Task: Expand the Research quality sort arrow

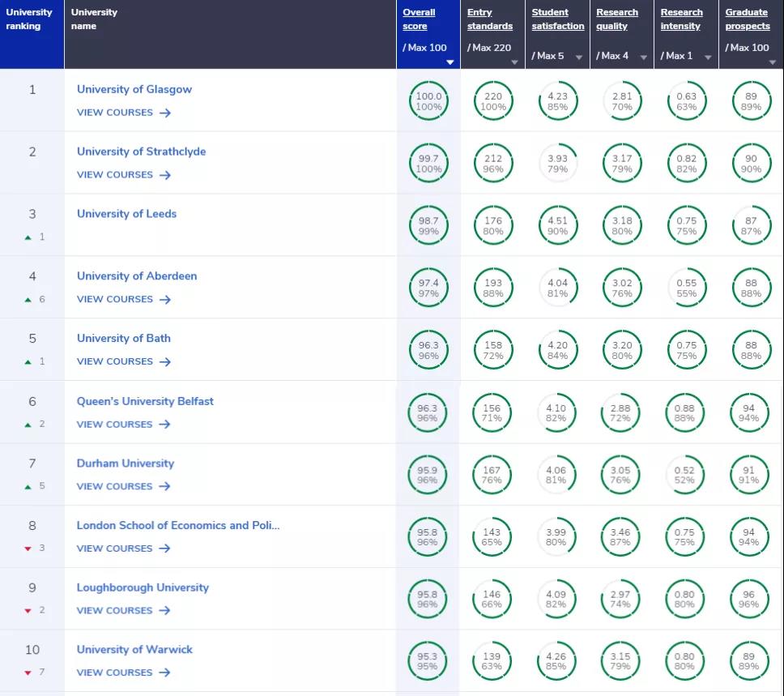Action: pos(643,58)
